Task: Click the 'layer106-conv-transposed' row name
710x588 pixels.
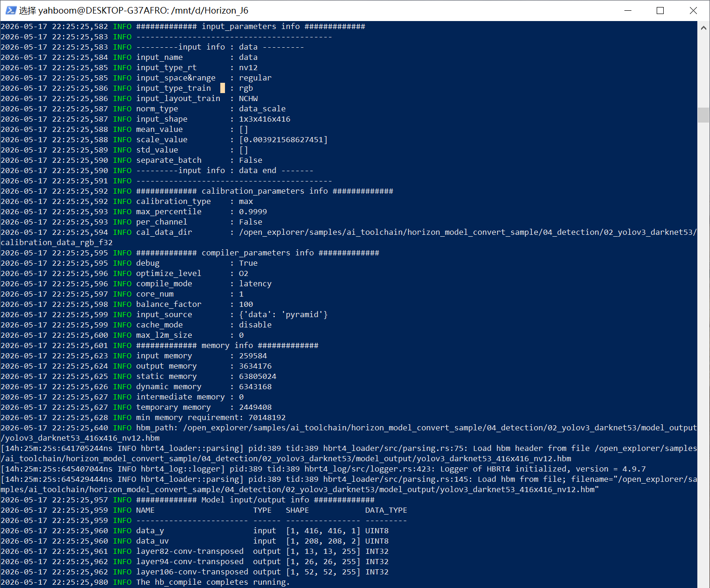Action: point(192,572)
